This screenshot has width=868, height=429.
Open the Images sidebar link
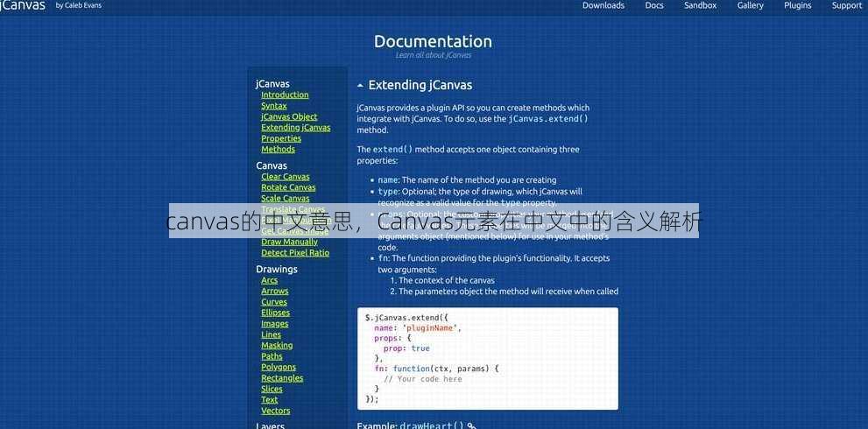274,324
